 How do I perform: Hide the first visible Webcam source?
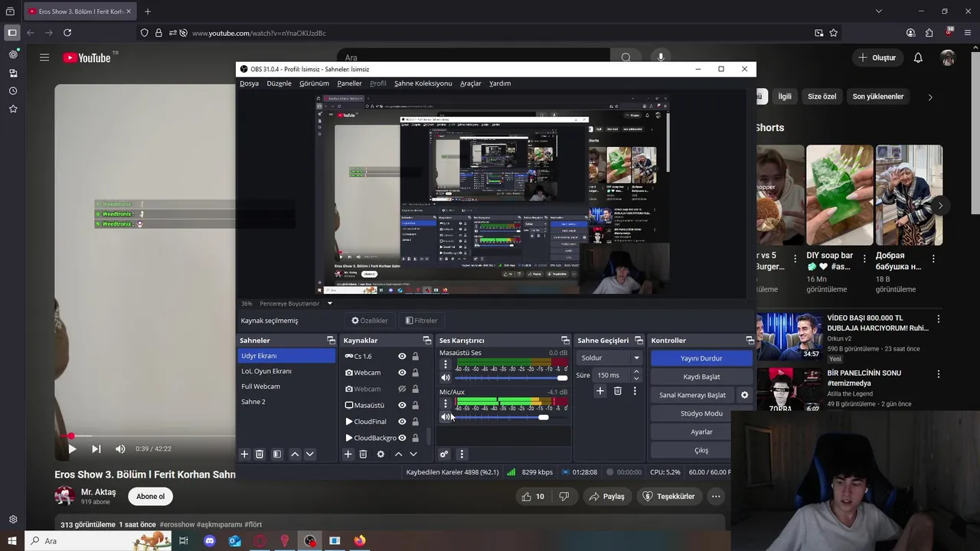click(x=402, y=372)
